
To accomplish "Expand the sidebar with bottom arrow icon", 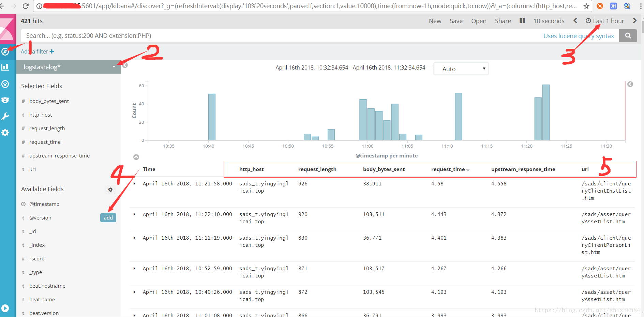I will point(5,308).
